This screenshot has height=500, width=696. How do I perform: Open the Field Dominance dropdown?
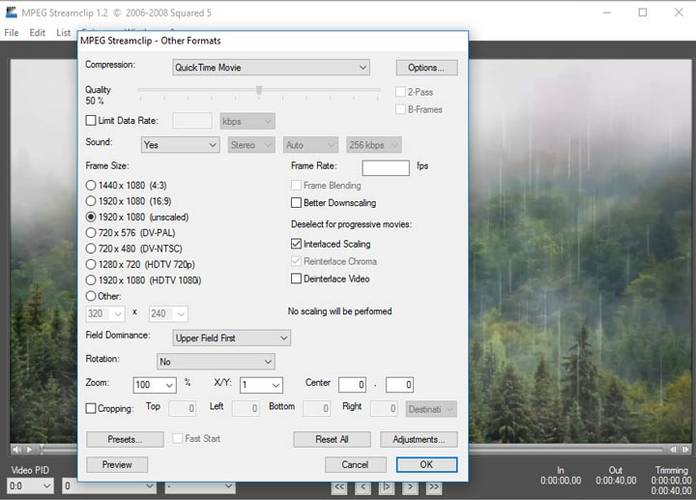pos(231,338)
